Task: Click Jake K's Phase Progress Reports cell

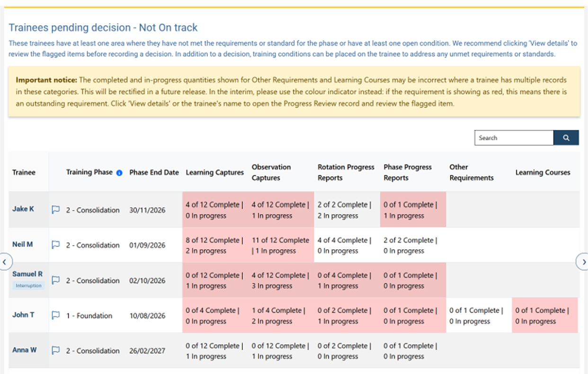Action: pos(413,210)
